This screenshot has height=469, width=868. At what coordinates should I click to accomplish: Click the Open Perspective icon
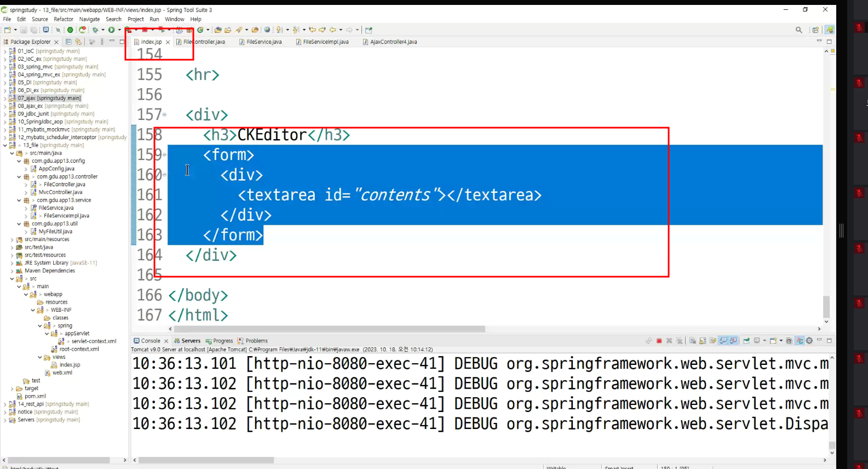pyautogui.click(x=815, y=30)
